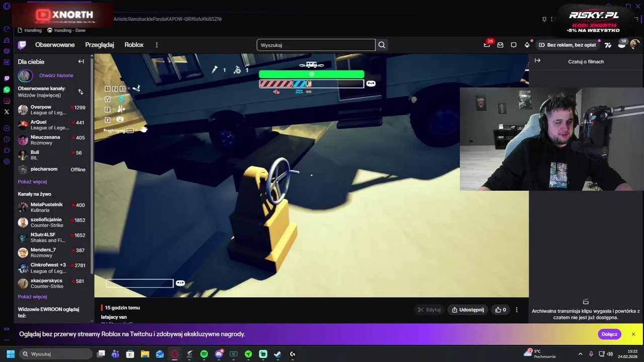
Task: Sort followed channels with arrows icon
Action: pyautogui.click(x=80, y=92)
